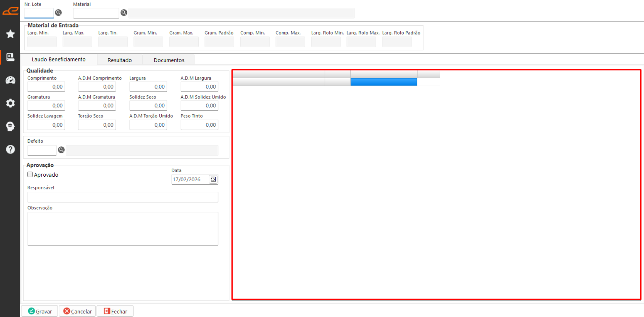Viewport: 644px width, 317px height.
Task: Switch to the Resultado tab
Action: 120,60
